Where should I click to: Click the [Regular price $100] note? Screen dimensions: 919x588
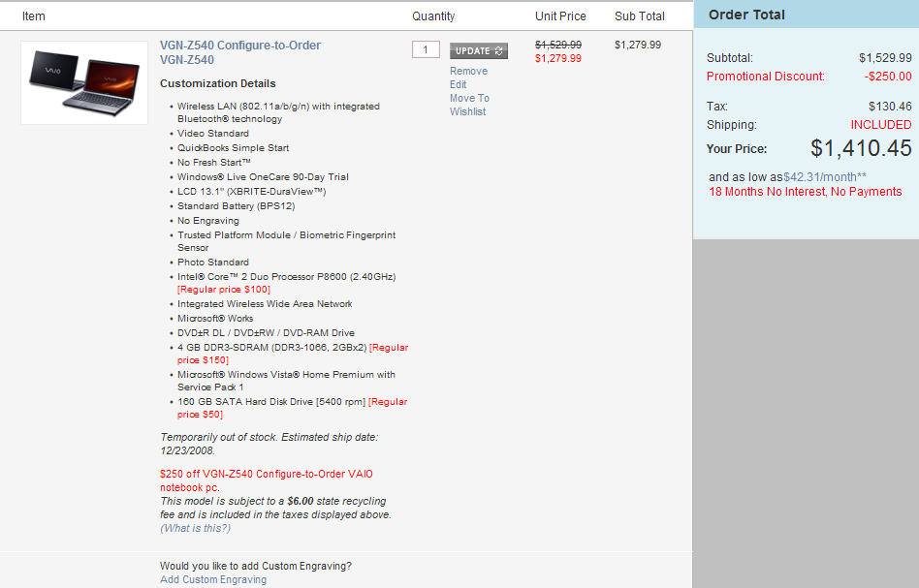pyautogui.click(x=224, y=290)
